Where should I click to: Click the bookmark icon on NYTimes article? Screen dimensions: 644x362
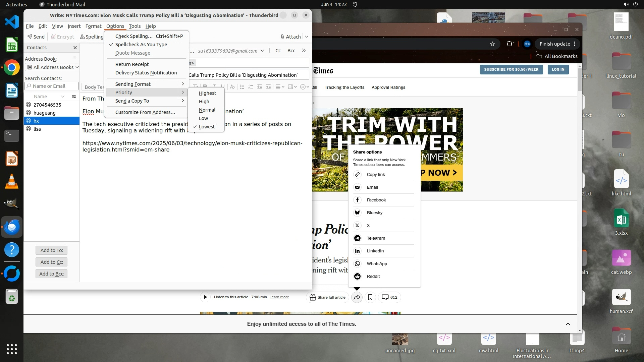tap(370, 297)
